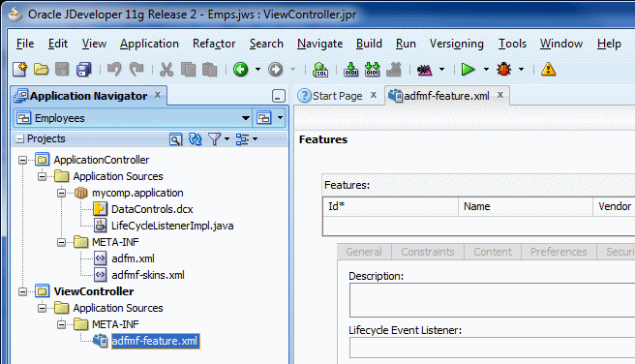Click the yellow warning triangle icon

pos(548,70)
